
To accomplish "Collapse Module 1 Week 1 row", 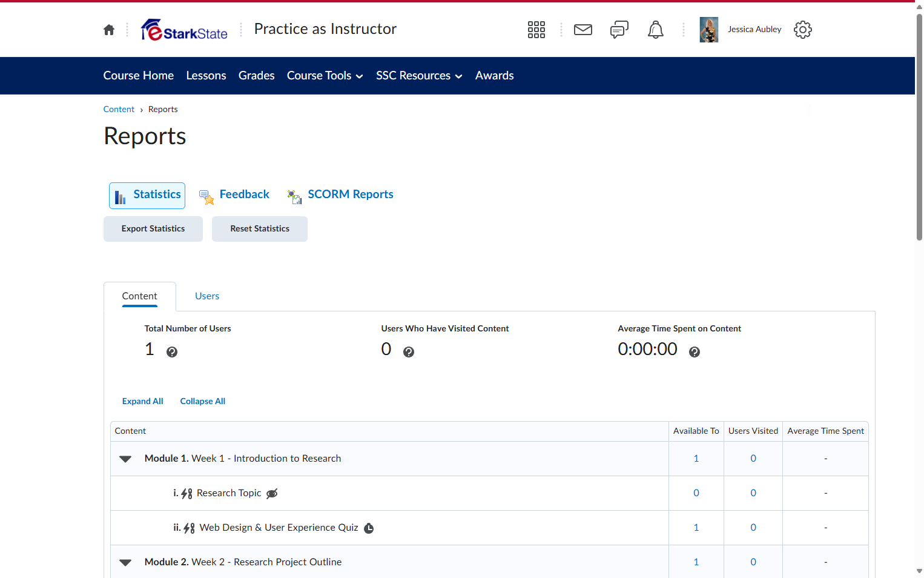I will (125, 459).
